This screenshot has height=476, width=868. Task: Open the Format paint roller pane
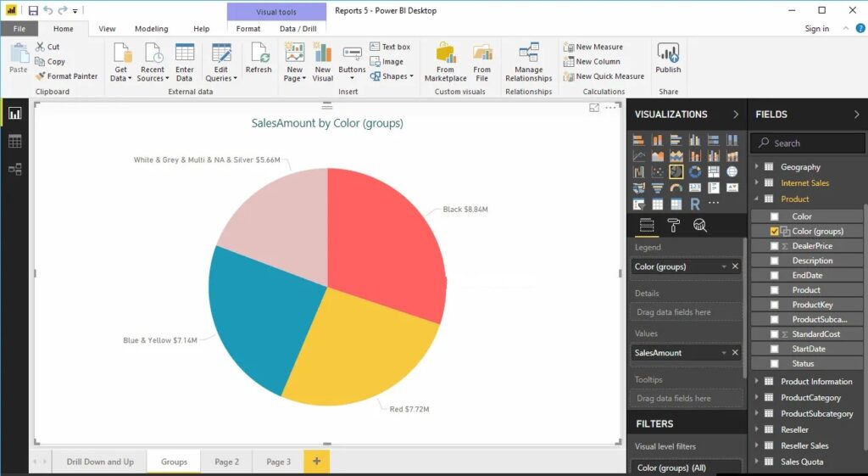coord(673,226)
